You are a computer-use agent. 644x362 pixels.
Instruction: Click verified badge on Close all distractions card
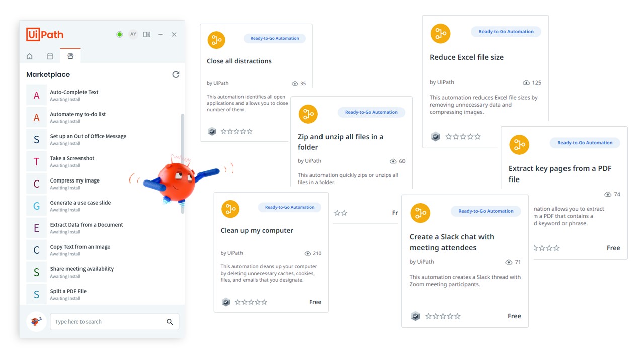[x=212, y=131]
